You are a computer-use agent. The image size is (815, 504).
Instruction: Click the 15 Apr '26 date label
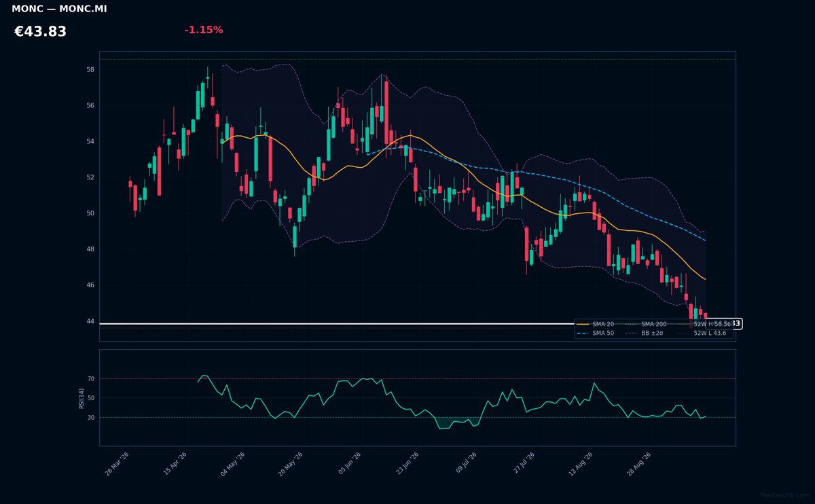tap(175, 464)
